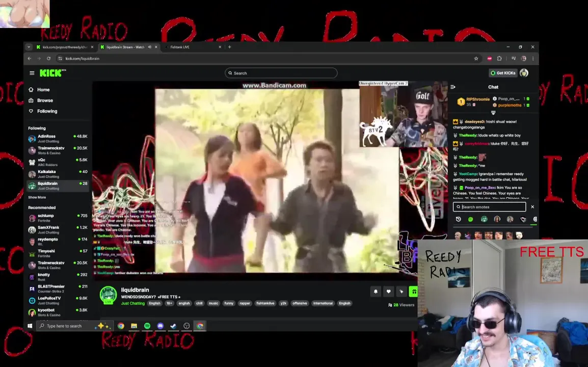Image resolution: width=588 pixels, height=367 pixels.
Task: Open the Kick hamburger sidebar menu
Action: click(32, 73)
